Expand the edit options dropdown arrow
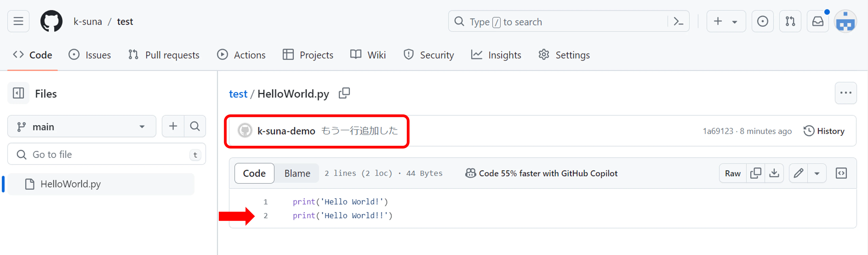Viewport: 868px width, 255px height. pos(817,173)
